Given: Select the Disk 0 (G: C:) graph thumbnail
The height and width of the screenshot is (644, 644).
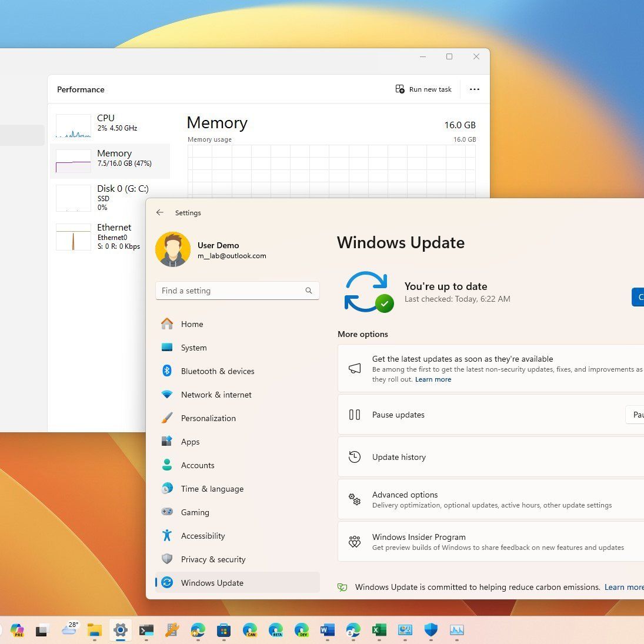Looking at the screenshot, I should (73, 198).
